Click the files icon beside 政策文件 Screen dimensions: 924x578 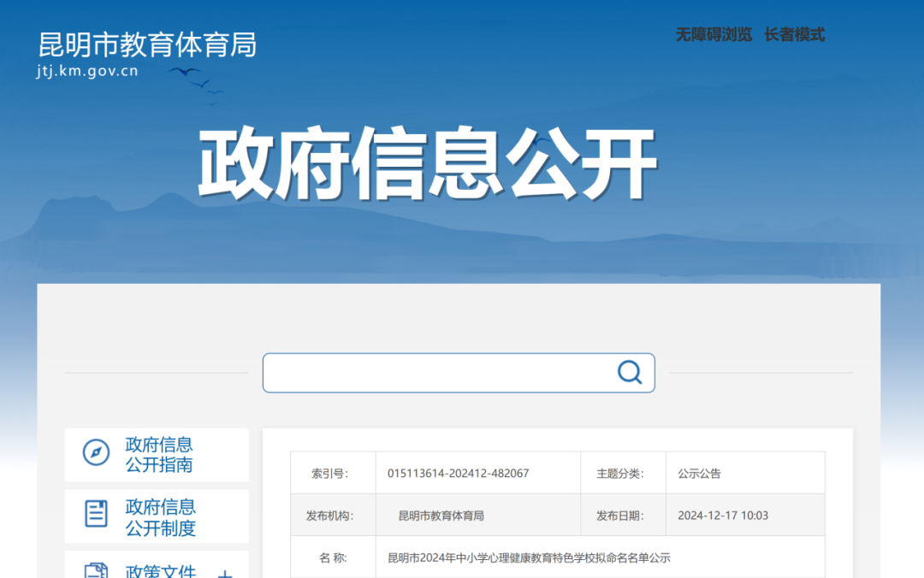coord(96,570)
